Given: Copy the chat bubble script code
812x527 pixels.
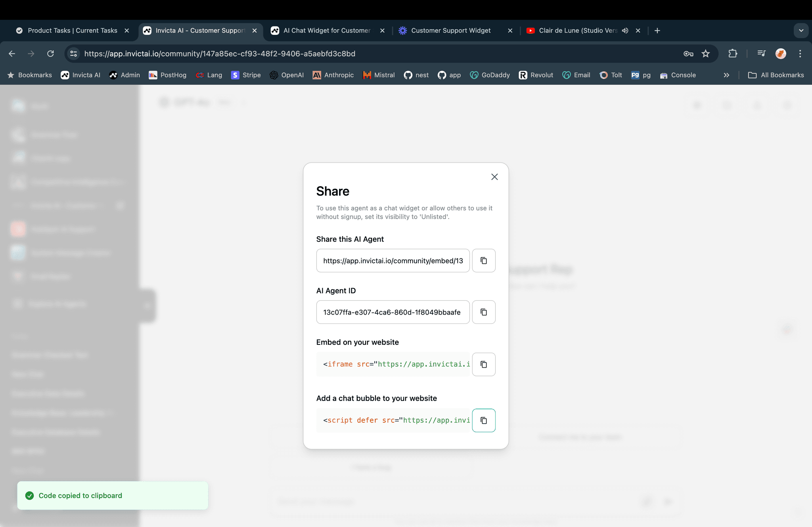Looking at the screenshot, I should tap(483, 420).
